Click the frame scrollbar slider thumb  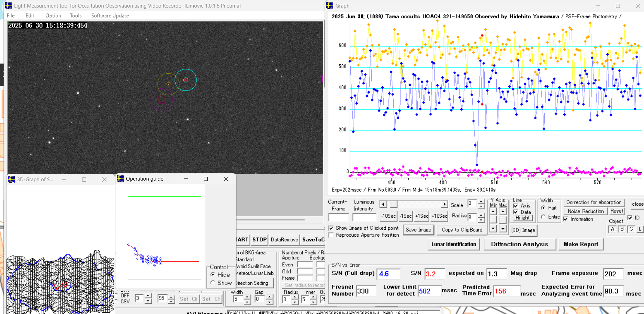(x=394, y=204)
